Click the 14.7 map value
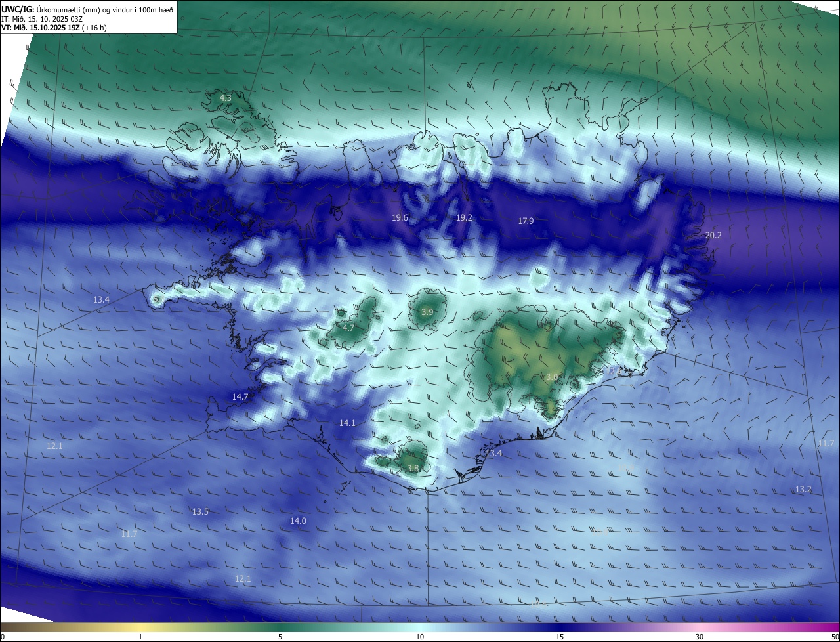 point(240,396)
